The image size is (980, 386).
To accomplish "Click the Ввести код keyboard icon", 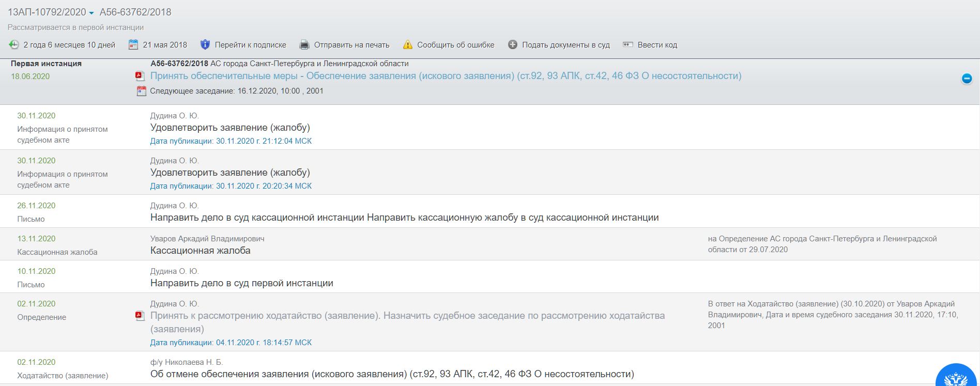I will pyautogui.click(x=628, y=45).
